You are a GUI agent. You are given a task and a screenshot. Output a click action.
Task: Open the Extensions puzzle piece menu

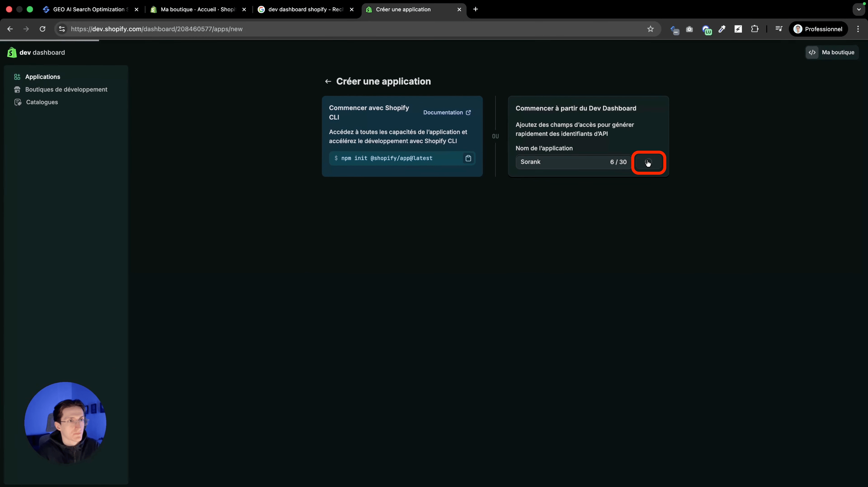[x=755, y=29]
